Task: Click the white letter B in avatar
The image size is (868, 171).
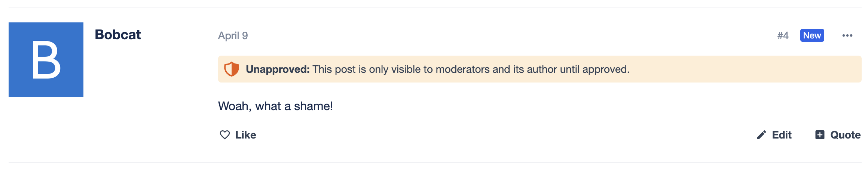Action: click(46, 60)
